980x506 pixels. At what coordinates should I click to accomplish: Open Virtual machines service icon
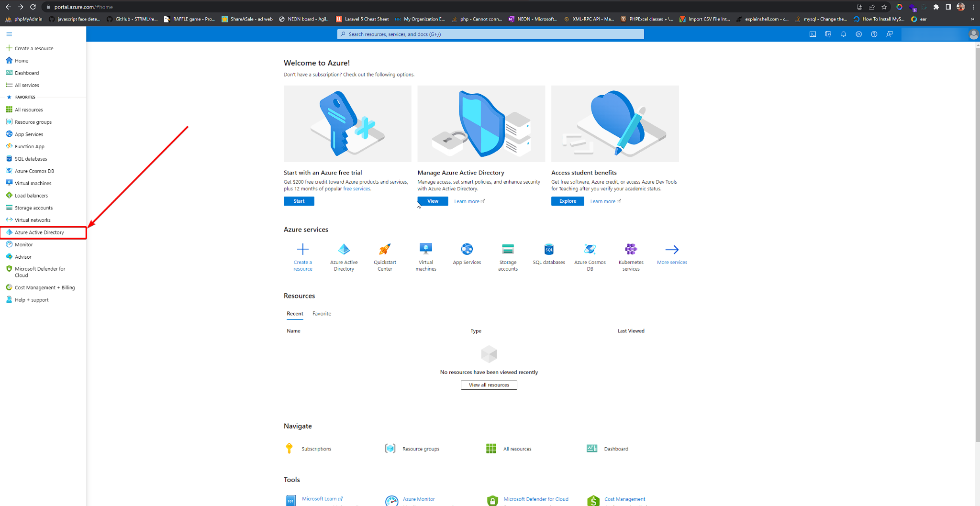click(x=425, y=249)
